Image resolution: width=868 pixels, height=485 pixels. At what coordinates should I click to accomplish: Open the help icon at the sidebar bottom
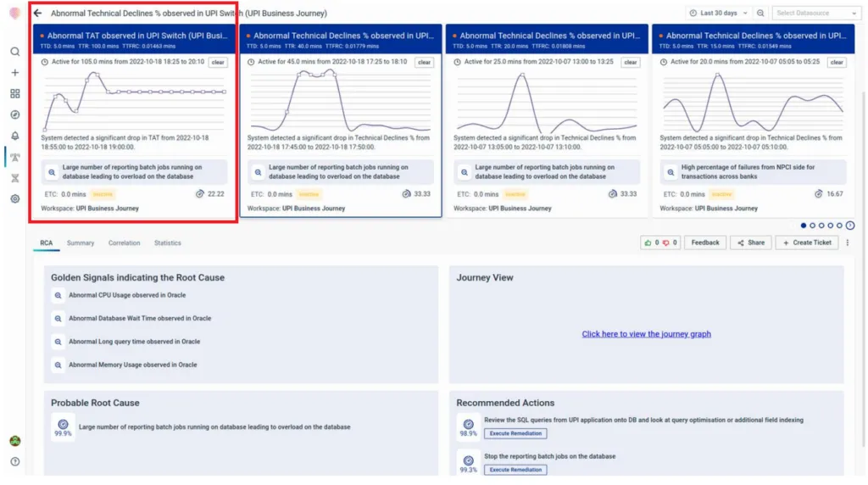(x=15, y=461)
